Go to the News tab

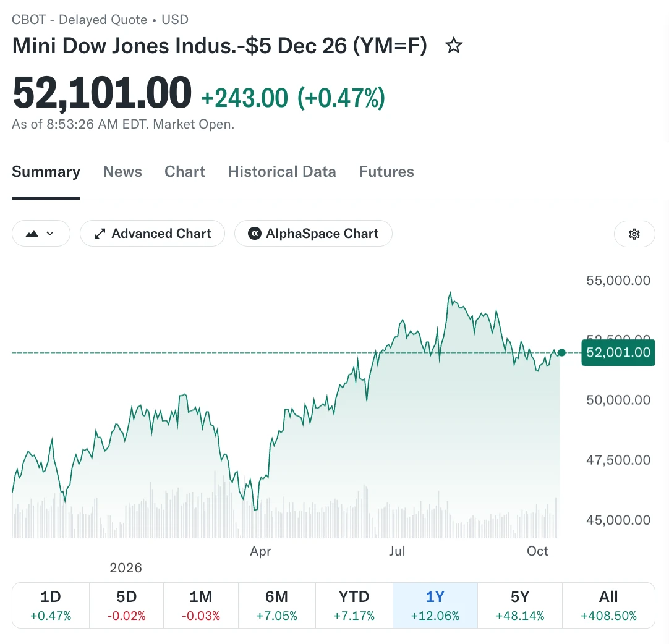pyautogui.click(x=122, y=171)
